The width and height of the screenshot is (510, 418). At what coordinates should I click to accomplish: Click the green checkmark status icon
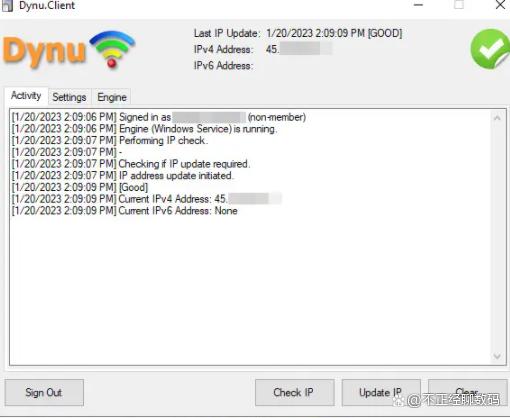point(490,49)
